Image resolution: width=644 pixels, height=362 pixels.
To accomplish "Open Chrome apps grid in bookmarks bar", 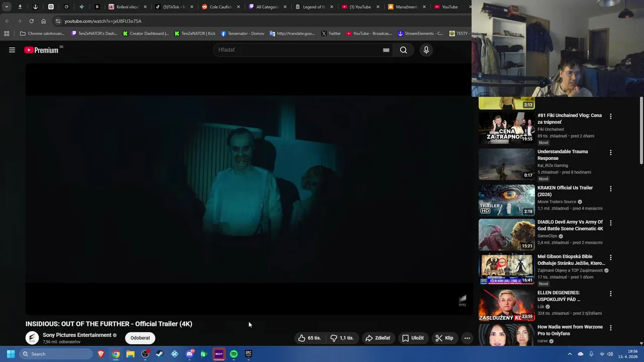I will click(x=7, y=34).
